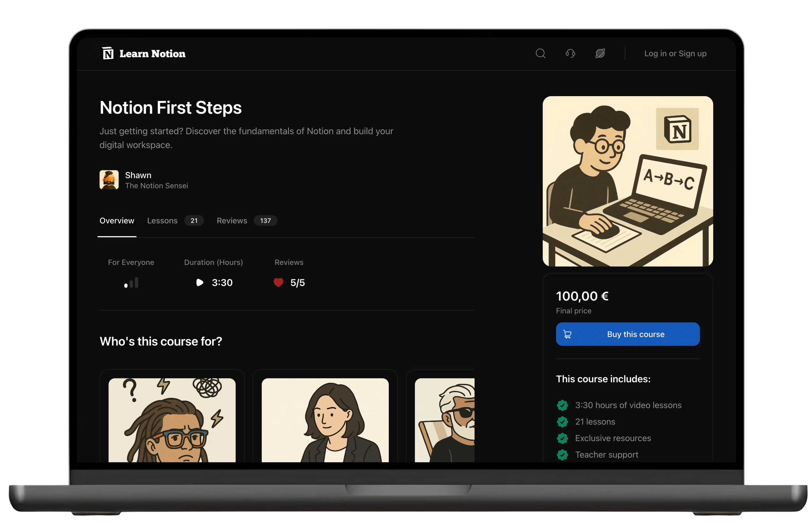Click Teacher support list item
The width and height of the screenshot is (812, 523).
pos(607,455)
